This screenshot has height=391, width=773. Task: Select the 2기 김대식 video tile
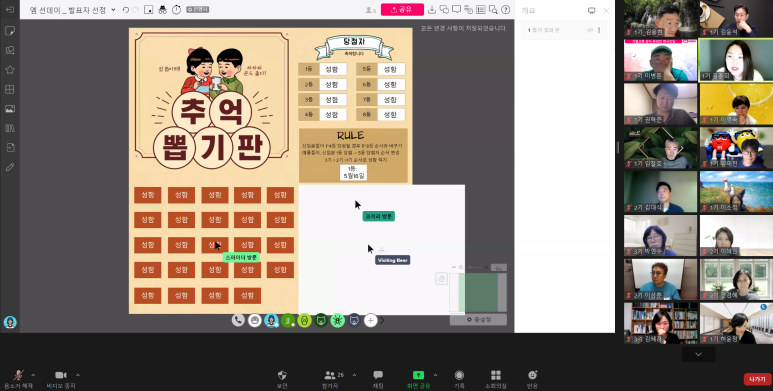[x=661, y=192]
